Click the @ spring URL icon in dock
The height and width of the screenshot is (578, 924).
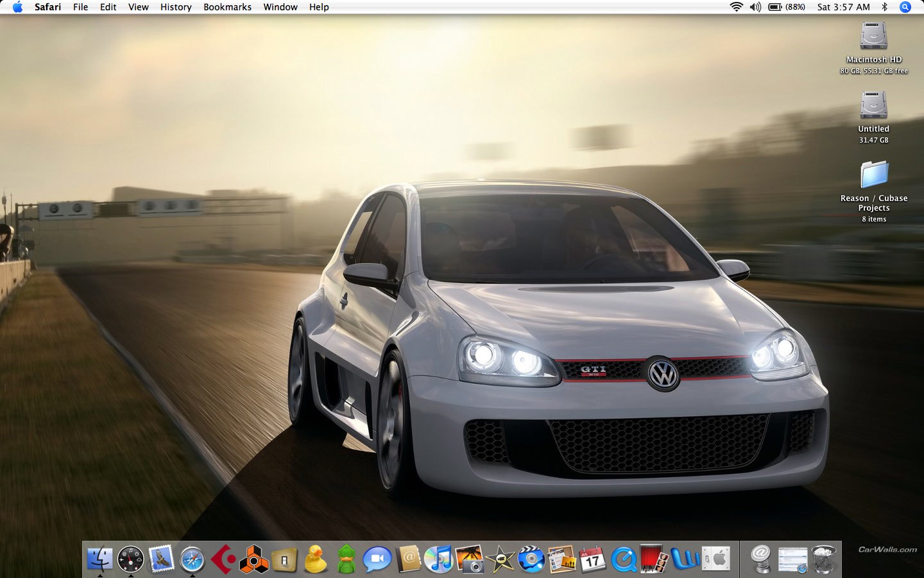[761, 559]
